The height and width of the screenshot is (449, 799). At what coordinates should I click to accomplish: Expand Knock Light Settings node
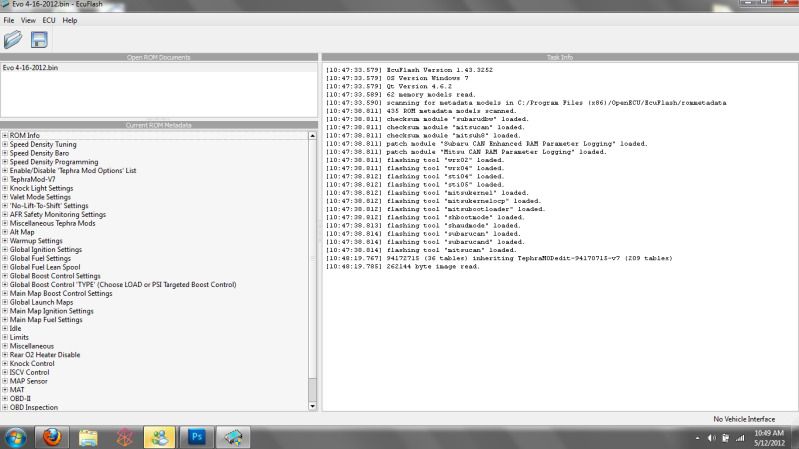click(5, 188)
